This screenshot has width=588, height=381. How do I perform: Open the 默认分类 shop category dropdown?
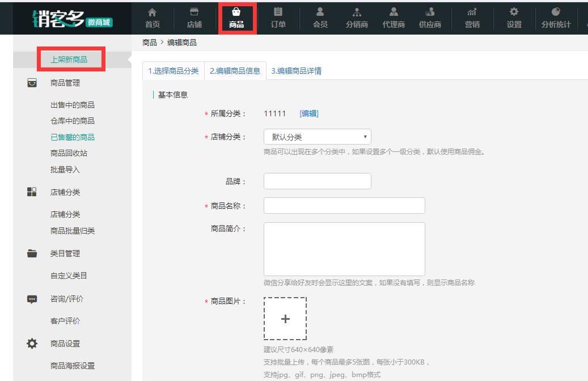(317, 136)
